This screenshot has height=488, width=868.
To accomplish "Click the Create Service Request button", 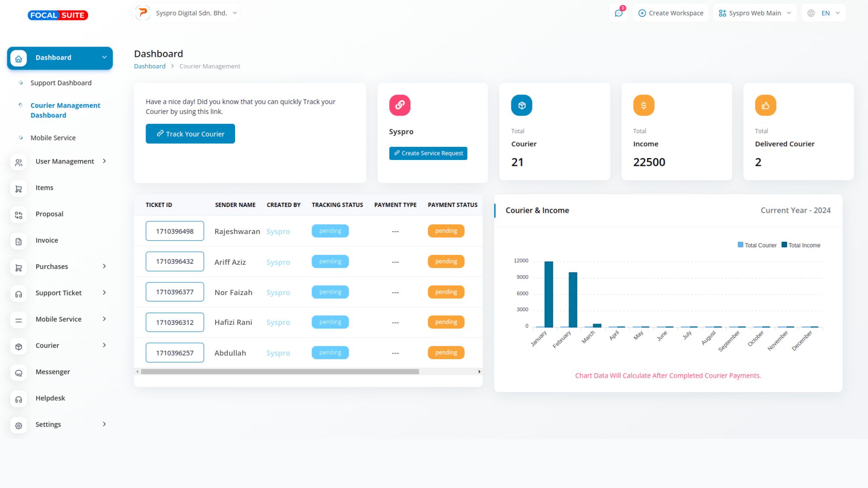I will pos(428,154).
